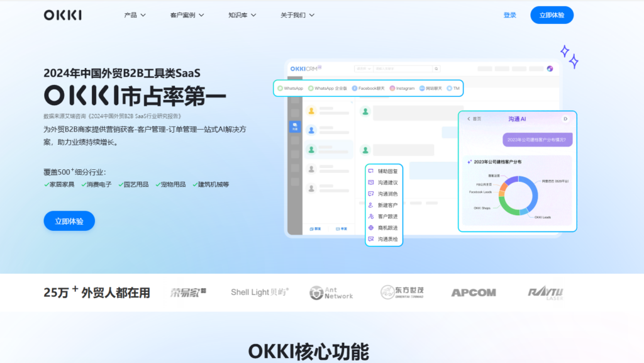This screenshot has width=644, height=363.
Task: Select the 新建客户 feature icon
Action: tap(370, 204)
